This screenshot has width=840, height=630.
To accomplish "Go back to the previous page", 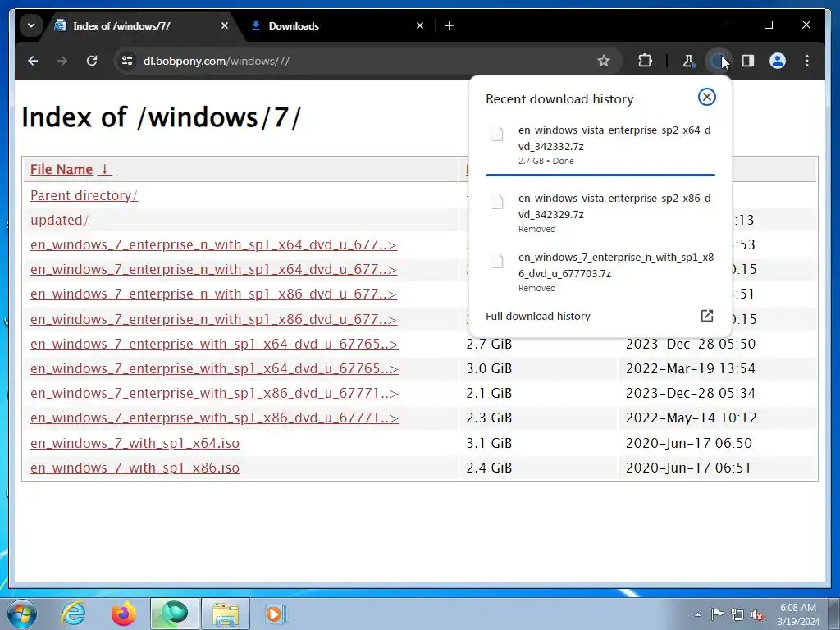I will [33, 61].
